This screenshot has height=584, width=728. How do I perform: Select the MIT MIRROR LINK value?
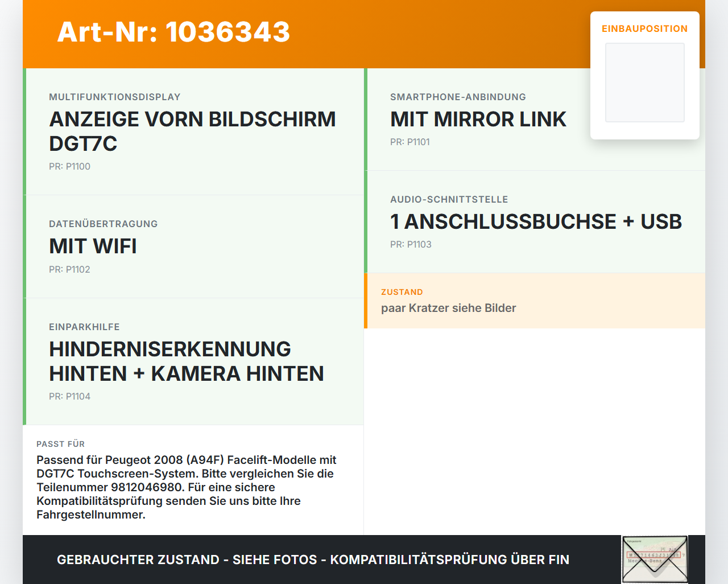(x=478, y=120)
